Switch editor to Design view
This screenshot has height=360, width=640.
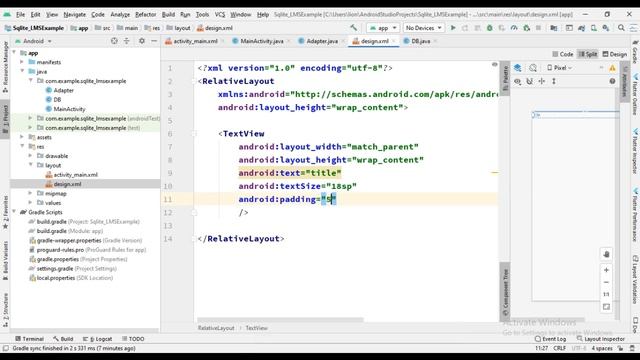(x=615, y=54)
